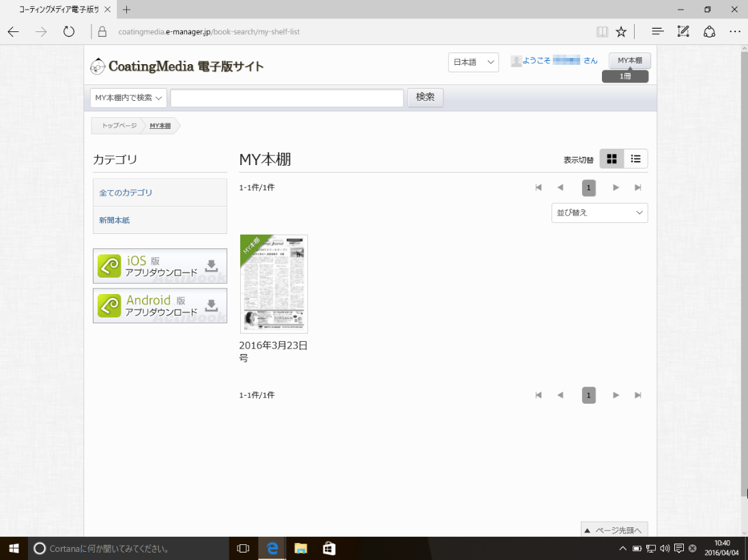Screen dimensions: 748x560
Task: Switch to grid view display
Action: click(612, 159)
